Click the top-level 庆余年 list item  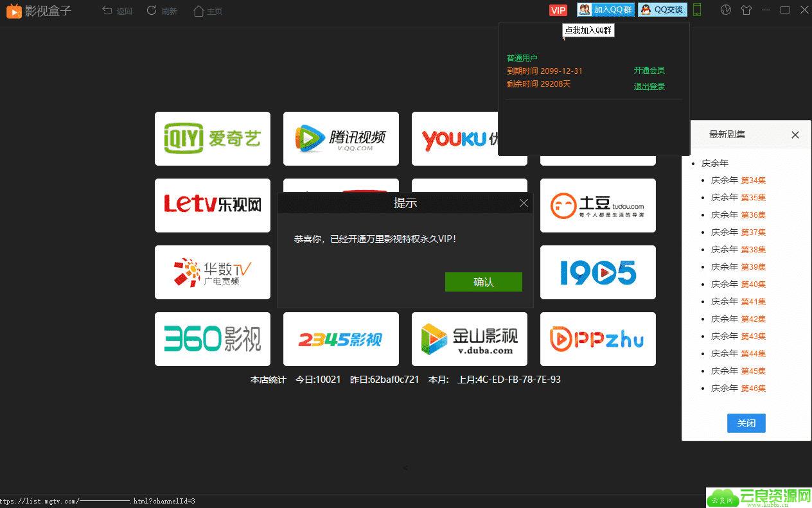715,163
